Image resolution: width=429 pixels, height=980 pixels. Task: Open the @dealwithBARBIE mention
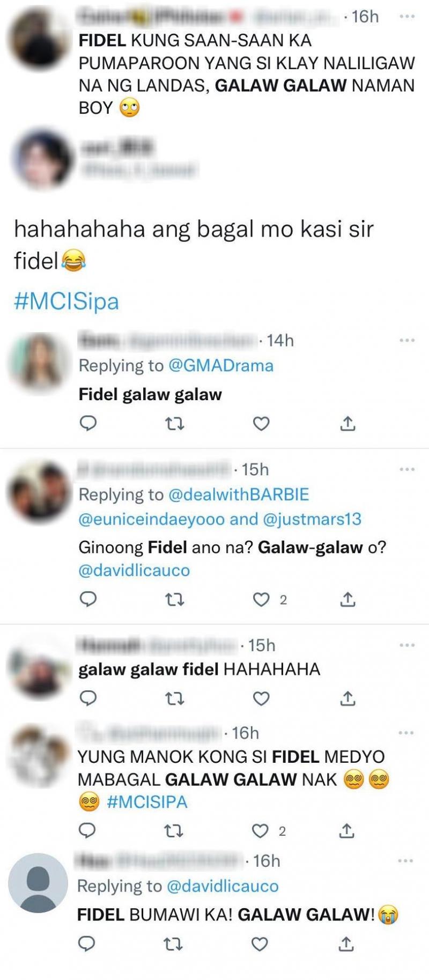pyautogui.click(x=239, y=495)
